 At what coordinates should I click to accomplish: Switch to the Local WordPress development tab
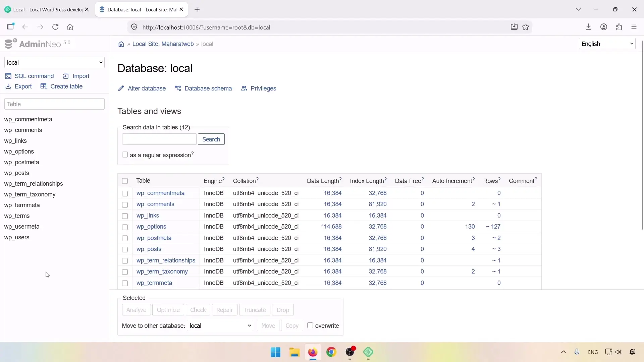47,10
